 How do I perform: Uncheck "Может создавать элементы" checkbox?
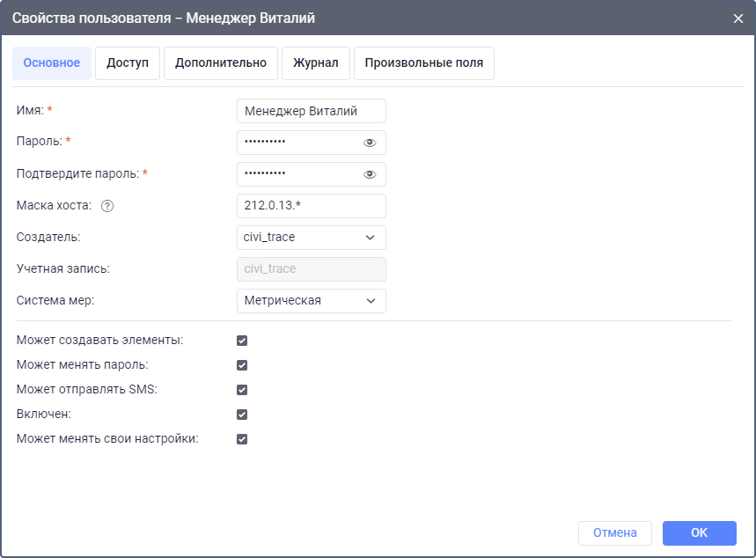tap(242, 341)
